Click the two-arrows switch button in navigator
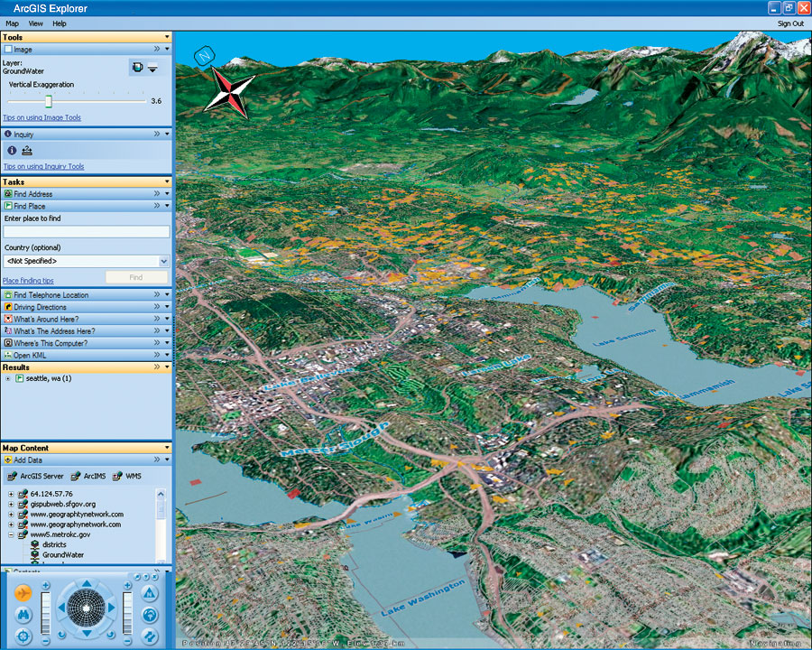Viewport: 812px width, 650px height. [149, 636]
